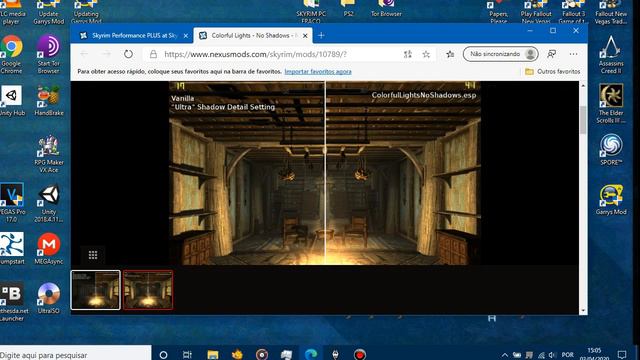Screen dimensions: 640x360
Task: Open RPG Maker VX Ace shortcut
Action: coord(49,154)
